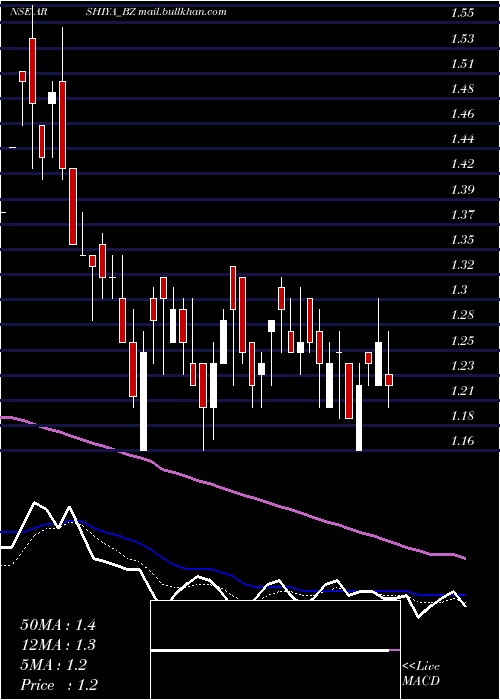Click the 5MA : 1.2 readout

tap(54, 665)
